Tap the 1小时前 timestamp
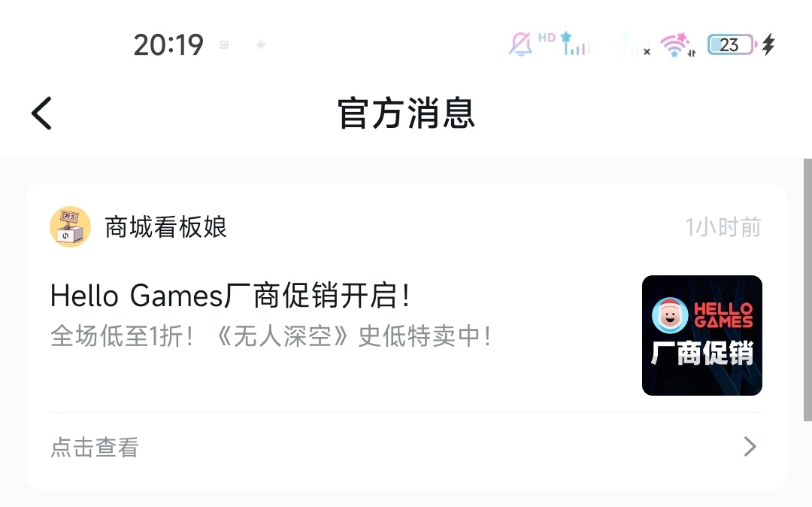The width and height of the screenshot is (812, 507). [x=723, y=227]
